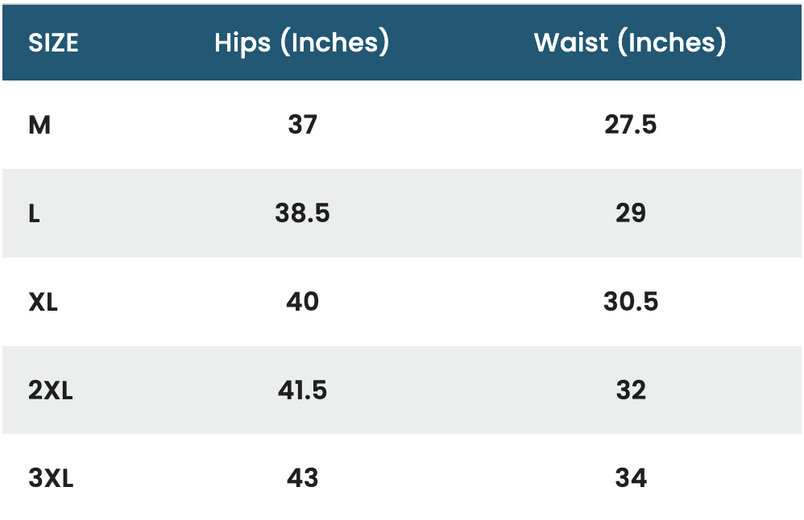Image resolution: width=804 pixels, height=520 pixels.
Task: Click the L size label
Action: click(x=34, y=213)
